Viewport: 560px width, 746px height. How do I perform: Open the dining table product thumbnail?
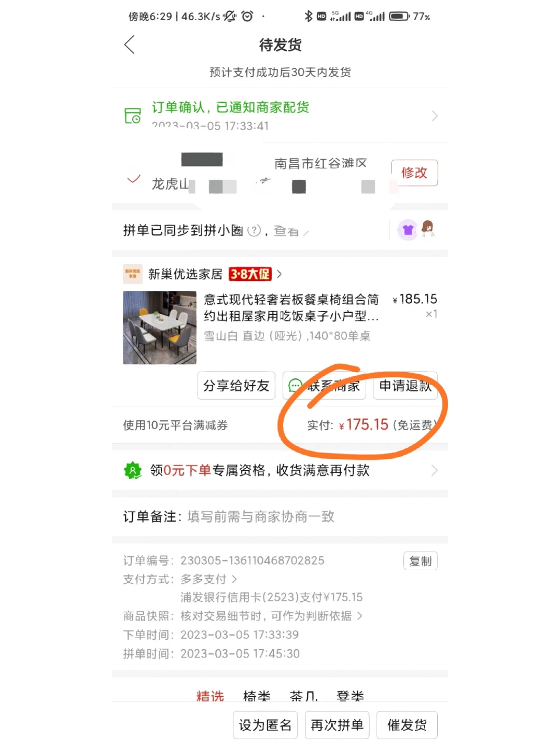[160, 328]
